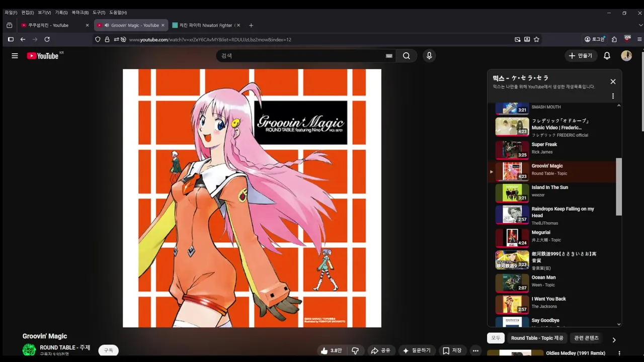Open the notifications bell
Image resolution: width=644 pixels, height=362 pixels.
pyautogui.click(x=607, y=56)
